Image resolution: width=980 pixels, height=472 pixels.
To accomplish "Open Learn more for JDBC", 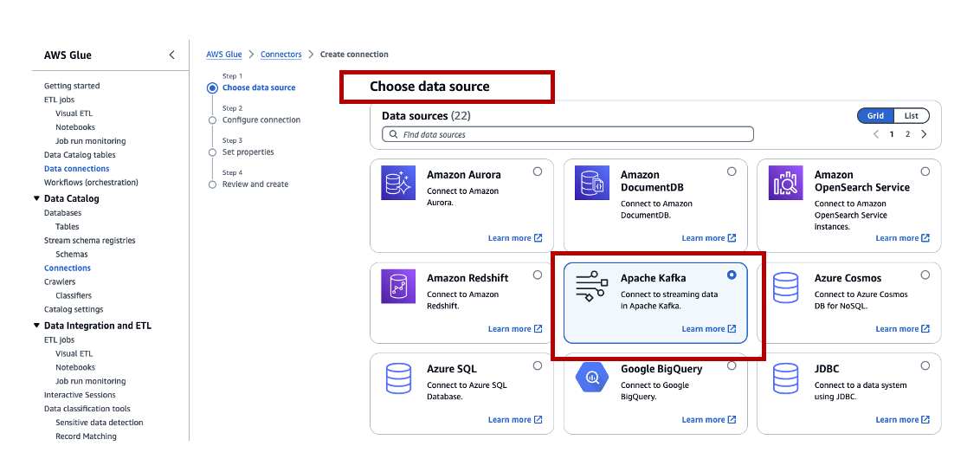I will tap(902, 419).
